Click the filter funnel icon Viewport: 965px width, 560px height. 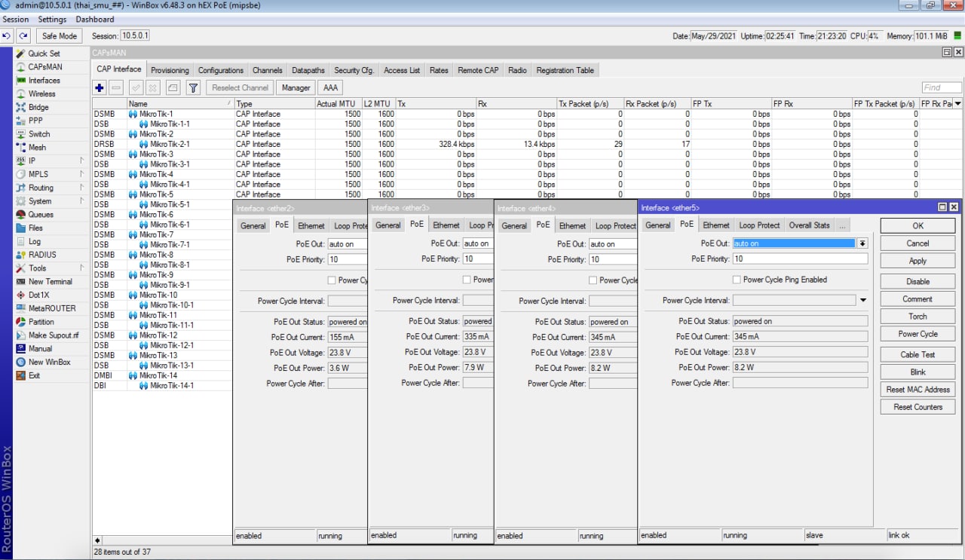click(x=193, y=88)
